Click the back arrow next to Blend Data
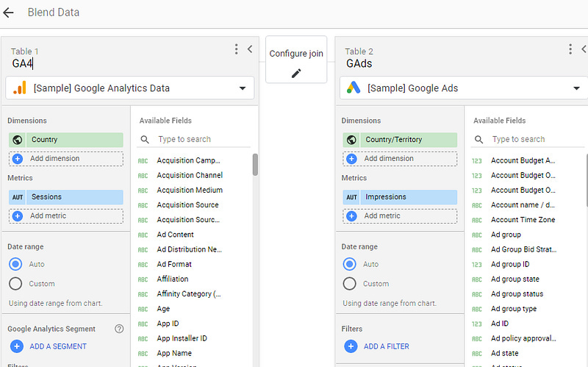The image size is (588, 367). click(x=9, y=13)
